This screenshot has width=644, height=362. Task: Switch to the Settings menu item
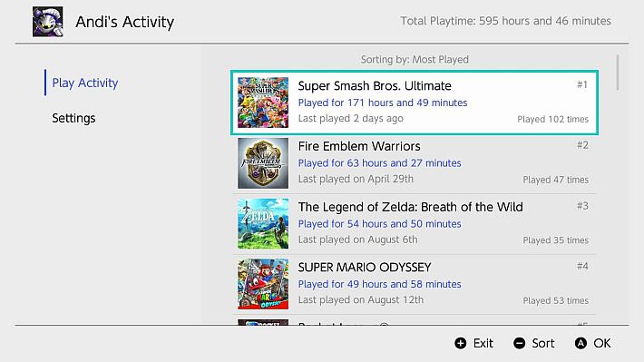click(73, 118)
